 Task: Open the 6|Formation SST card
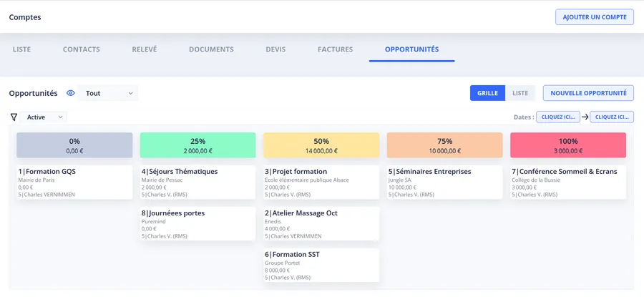tap(321, 266)
